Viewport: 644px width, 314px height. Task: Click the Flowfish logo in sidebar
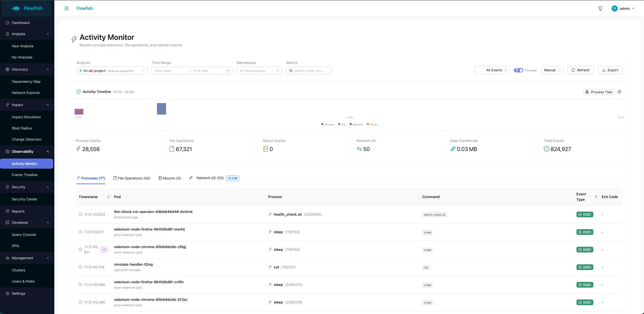[27, 8]
